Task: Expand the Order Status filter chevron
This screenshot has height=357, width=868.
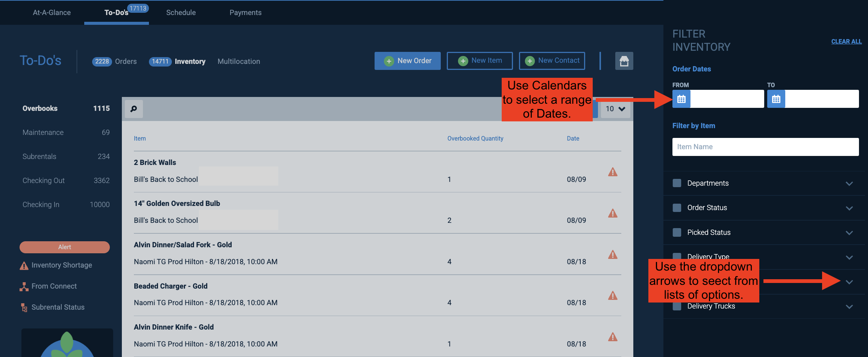Action: [849, 208]
